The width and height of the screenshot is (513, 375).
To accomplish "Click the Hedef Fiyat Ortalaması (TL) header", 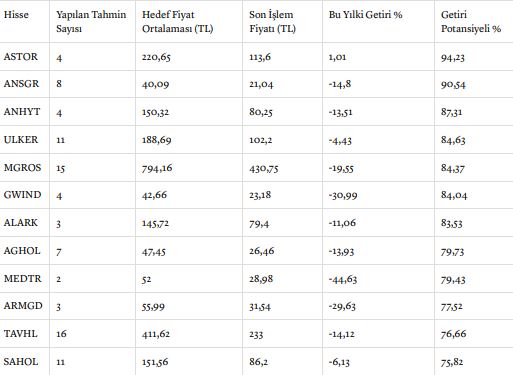I will click(x=177, y=21).
